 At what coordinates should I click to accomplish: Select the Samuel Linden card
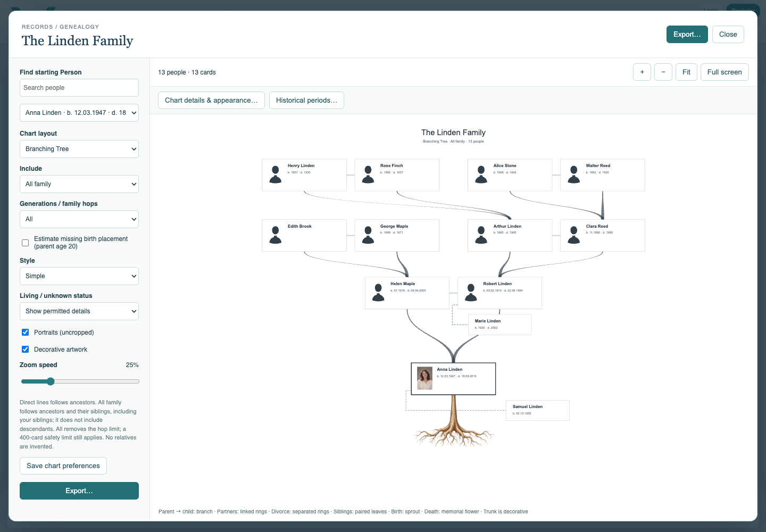(x=538, y=410)
